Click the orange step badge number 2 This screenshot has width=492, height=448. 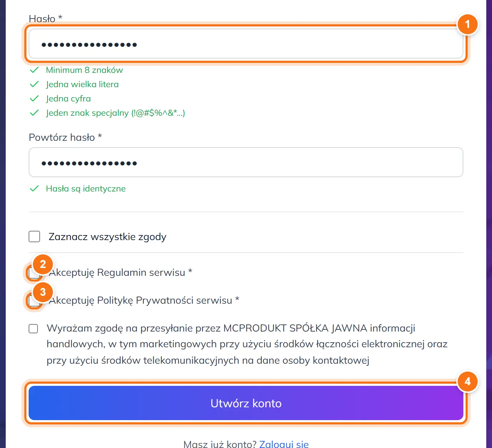(x=43, y=264)
